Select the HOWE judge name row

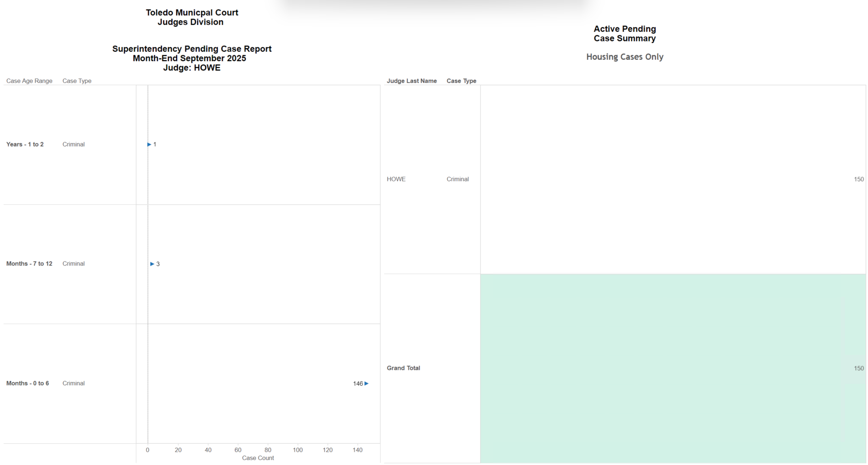tap(396, 179)
